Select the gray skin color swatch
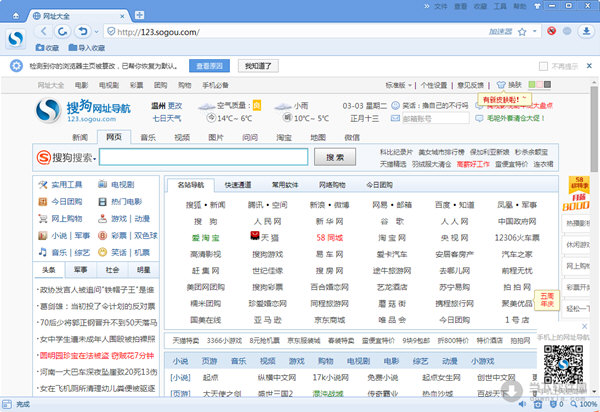This screenshot has width=600, height=412. (x=548, y=85)
